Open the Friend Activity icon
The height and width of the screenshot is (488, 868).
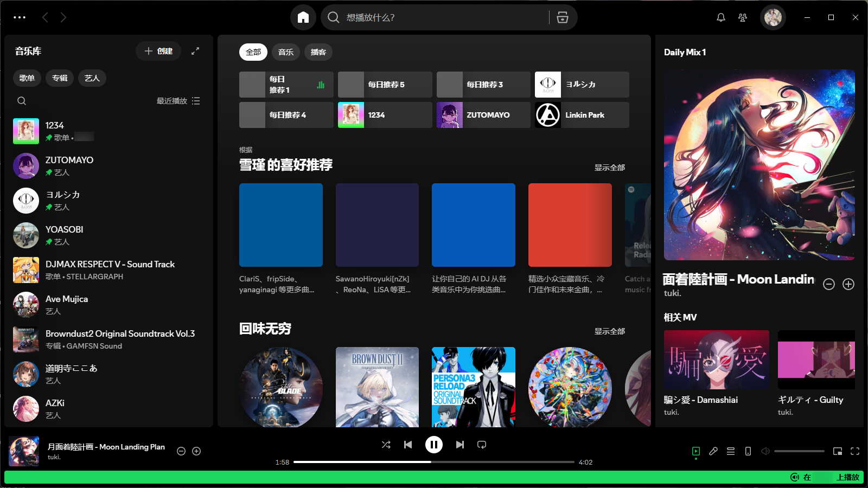click(743, 17)
